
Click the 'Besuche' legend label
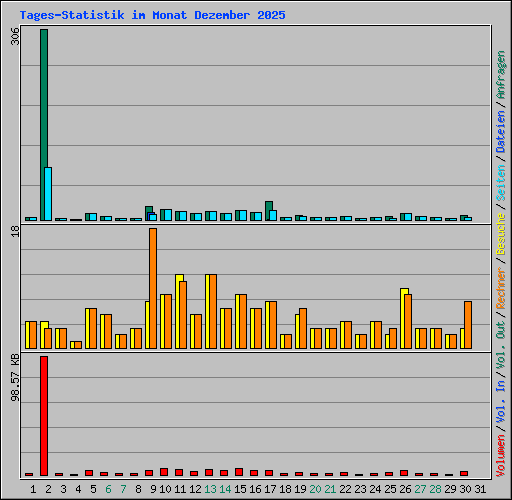pyautogui.click(x=501, y=234)
